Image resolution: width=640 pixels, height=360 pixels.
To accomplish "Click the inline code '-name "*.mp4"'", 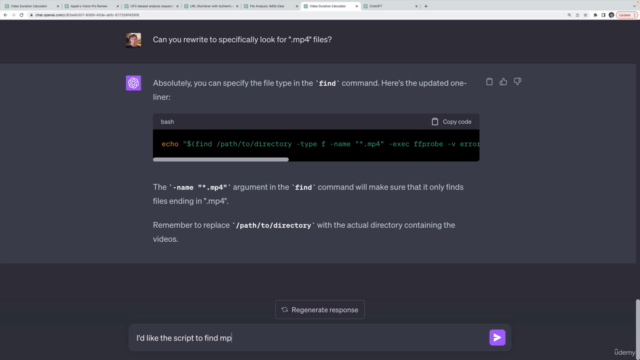I will click(200, 187).
